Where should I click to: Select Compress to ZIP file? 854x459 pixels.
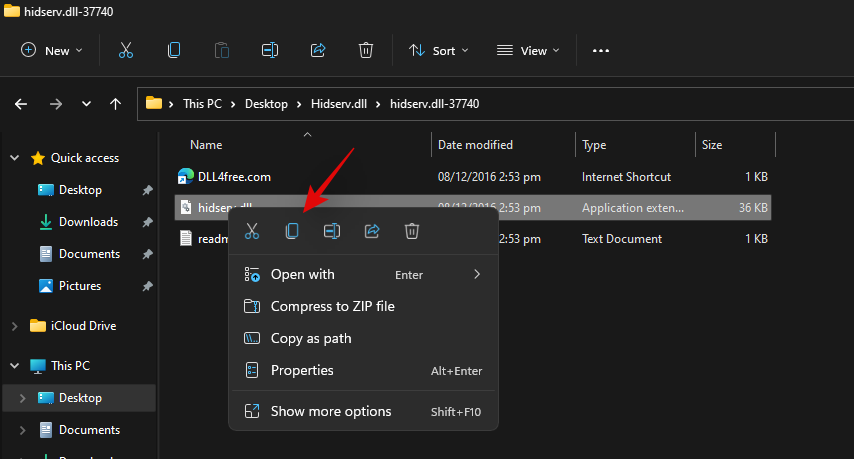click(x=332, y=306)
